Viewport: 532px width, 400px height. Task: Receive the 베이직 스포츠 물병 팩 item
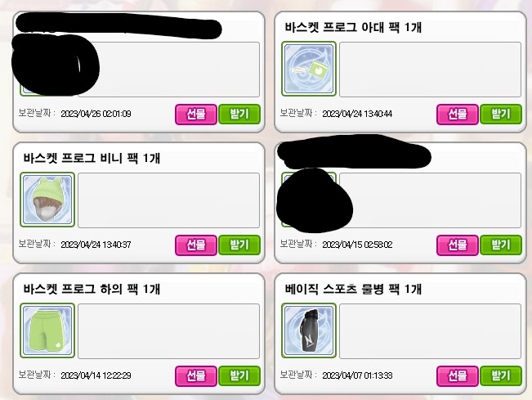coord(501,376)
